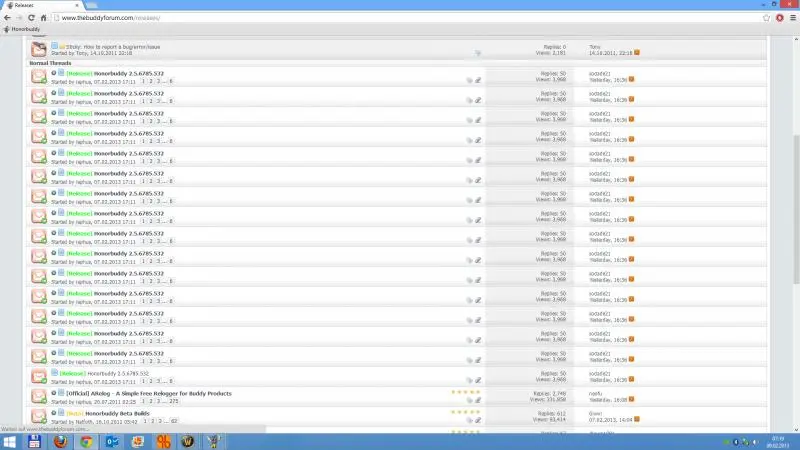Open the orange percent-sign app in the taskbar
The height and width of the screenshot is (450, 800).
click(163, 442)
